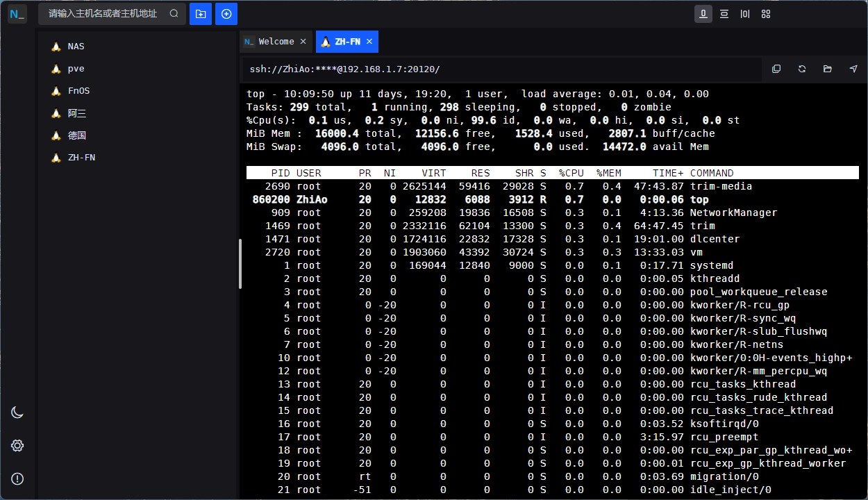Click the scrollbar thumb between sidebar and terminal
Screen dimensions: 868x500
point(240,264)
